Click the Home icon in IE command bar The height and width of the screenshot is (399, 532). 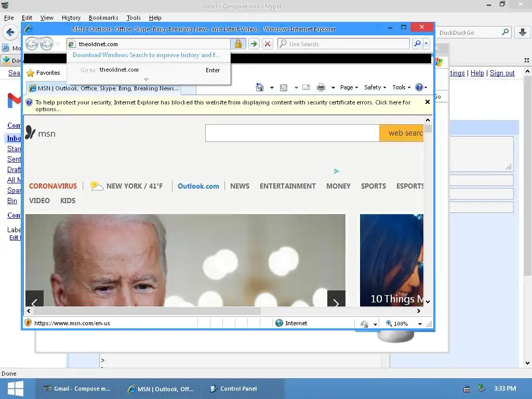[260, 87]
